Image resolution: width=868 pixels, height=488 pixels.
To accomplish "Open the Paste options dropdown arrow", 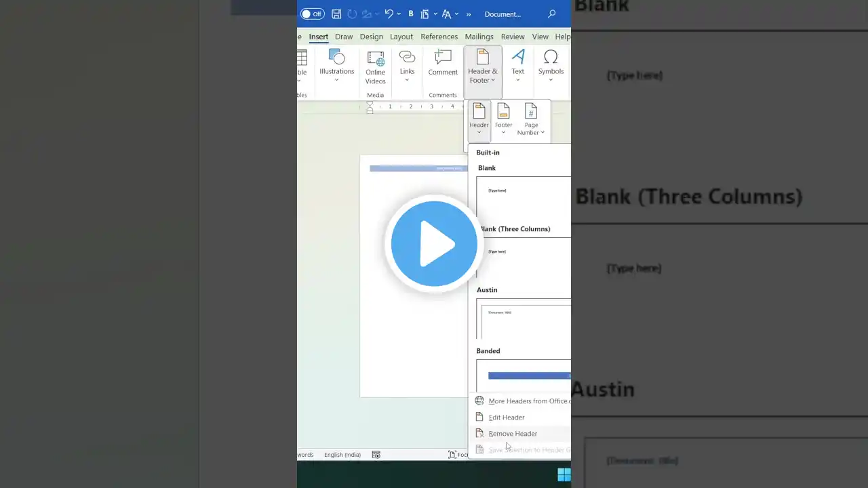I will pyautogui.click(x=435, y=14).
